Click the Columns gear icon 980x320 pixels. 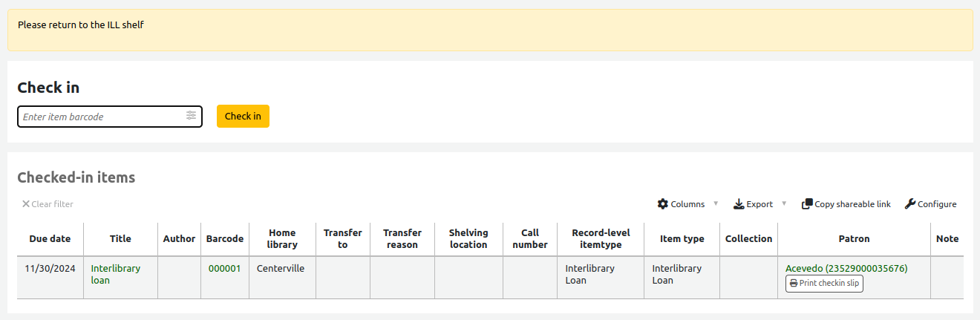click(663, 204)
